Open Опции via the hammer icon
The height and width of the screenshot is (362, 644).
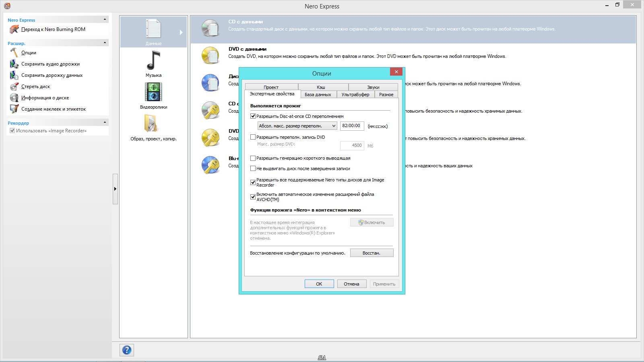pos(14,53)
